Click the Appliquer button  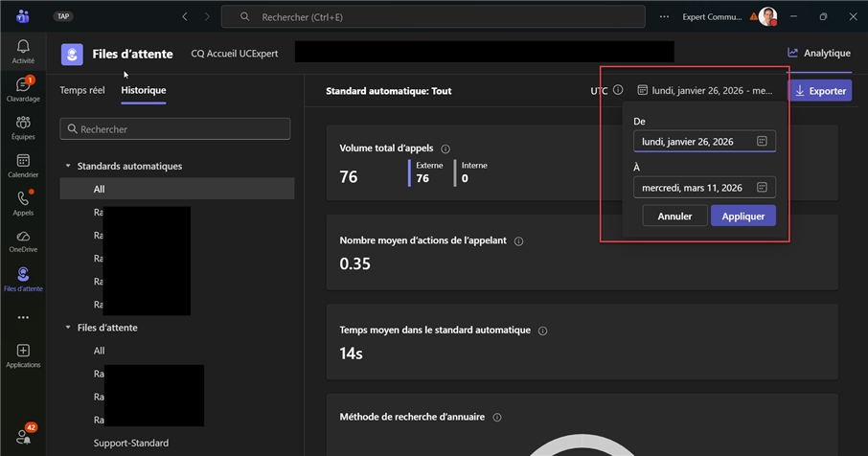[x=742, y=217]
